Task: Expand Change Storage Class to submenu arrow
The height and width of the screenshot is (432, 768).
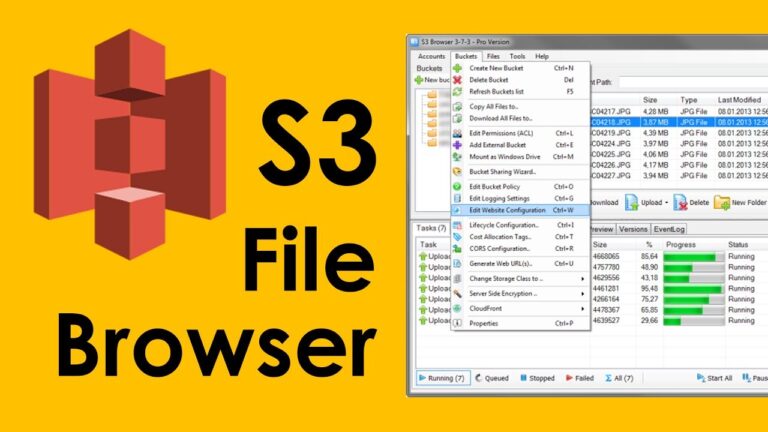Action: (x=582, y=279)
